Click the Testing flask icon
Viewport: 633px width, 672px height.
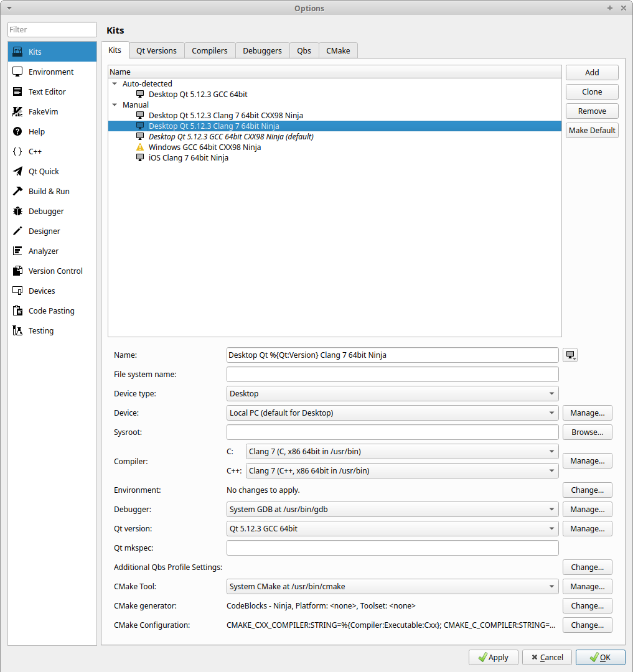coord(17,331)
